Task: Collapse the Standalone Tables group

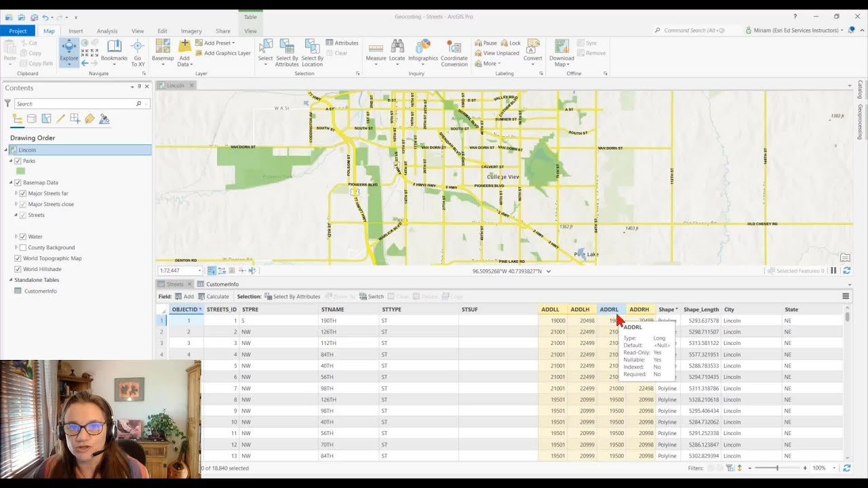Action: tap(12, 280)
